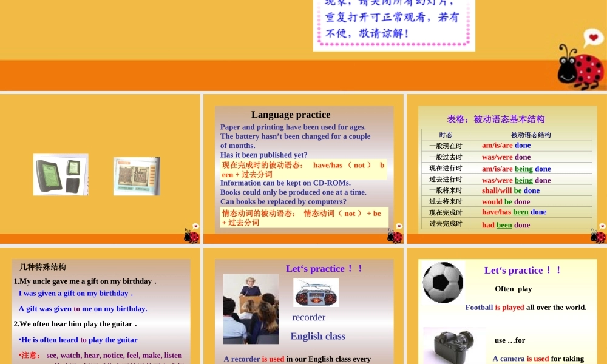
Task: Click '2.We often hear him play the guitar.'
Action: point(75,324)
